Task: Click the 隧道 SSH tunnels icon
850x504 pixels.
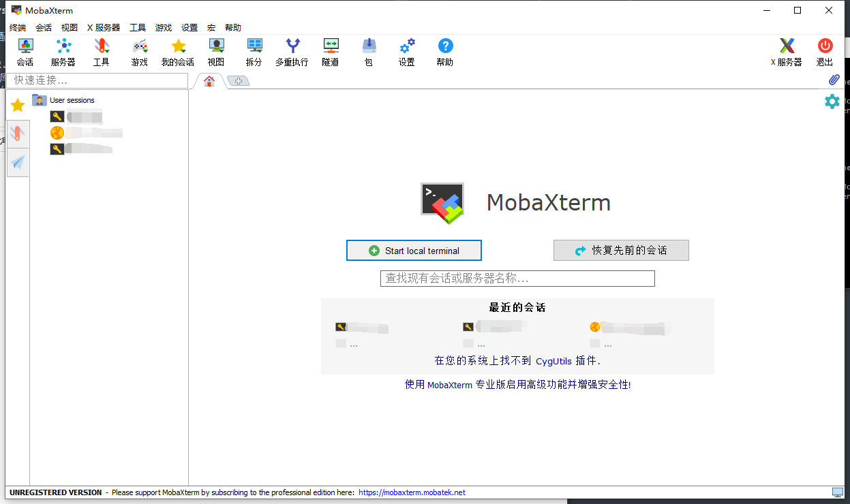Action: tap(330, 51)
